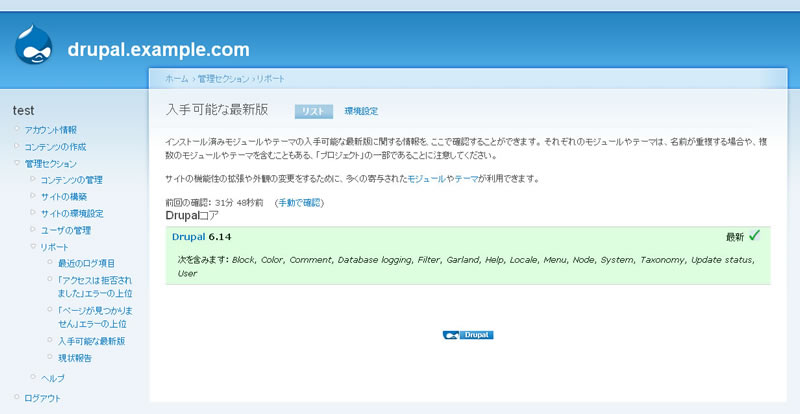This screenshot has width=800, height=414.
Task: Open コンテンツの作成 in sidebar
Action: [55, 147]
